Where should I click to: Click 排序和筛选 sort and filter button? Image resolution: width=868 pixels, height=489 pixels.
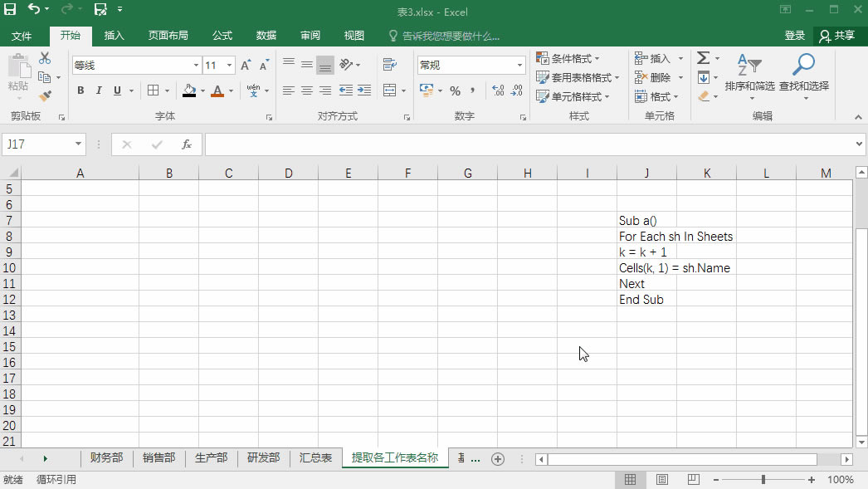(749, 76)
